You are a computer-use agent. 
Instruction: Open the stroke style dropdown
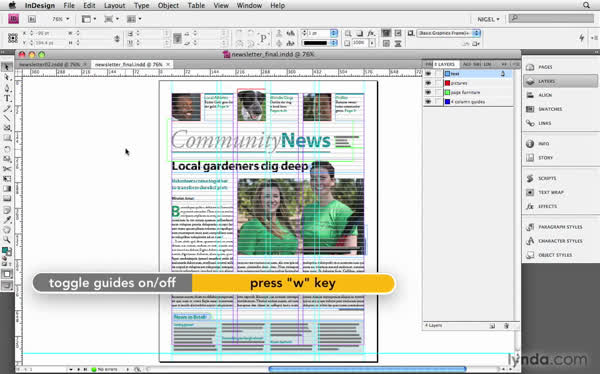coord(334,43)
